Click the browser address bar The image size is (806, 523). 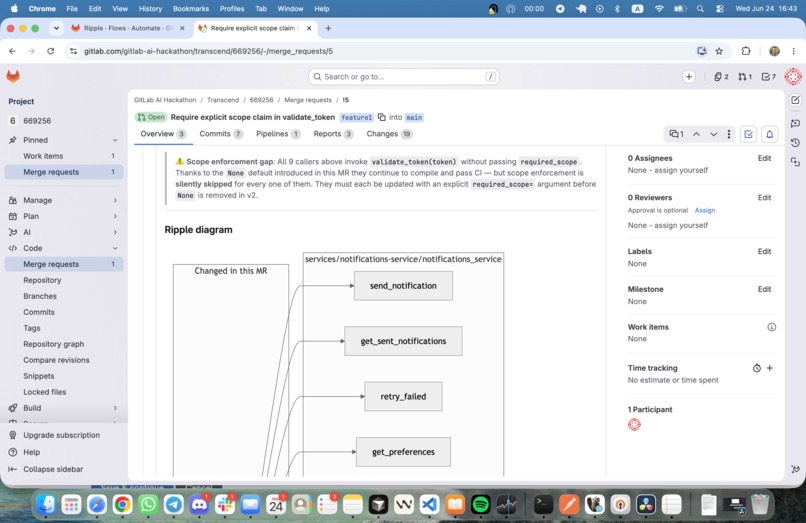[380, 51]
